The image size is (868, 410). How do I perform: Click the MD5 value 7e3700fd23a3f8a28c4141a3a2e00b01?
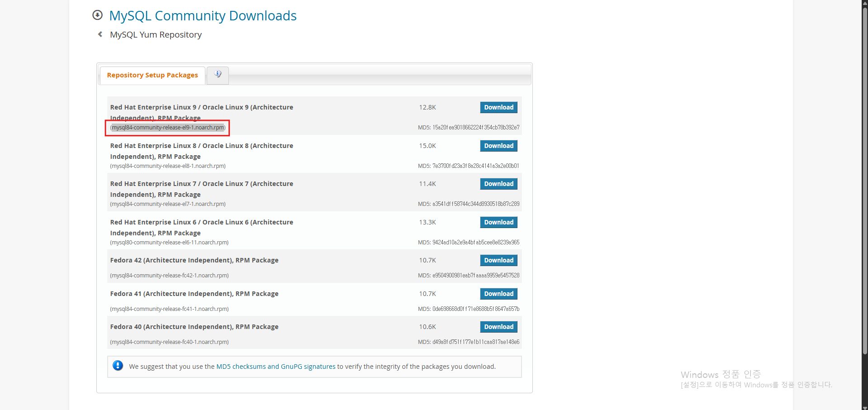click(x=476, y=166)
